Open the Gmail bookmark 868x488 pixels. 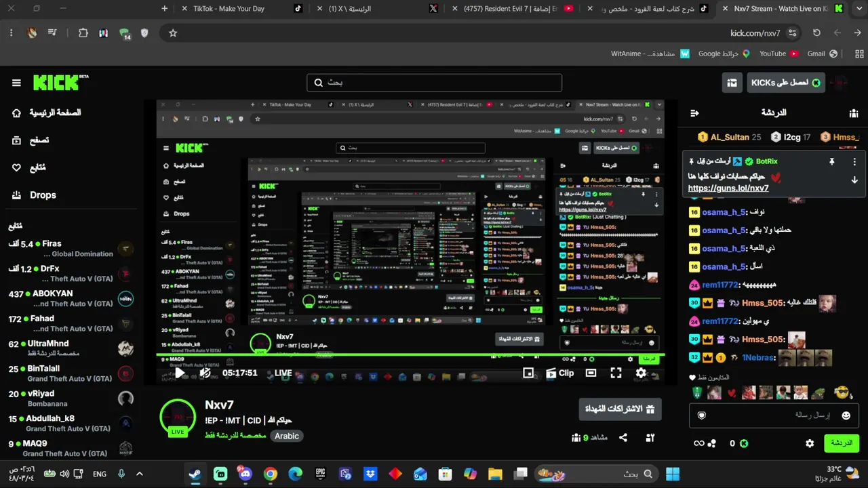[x=823, y=54]
